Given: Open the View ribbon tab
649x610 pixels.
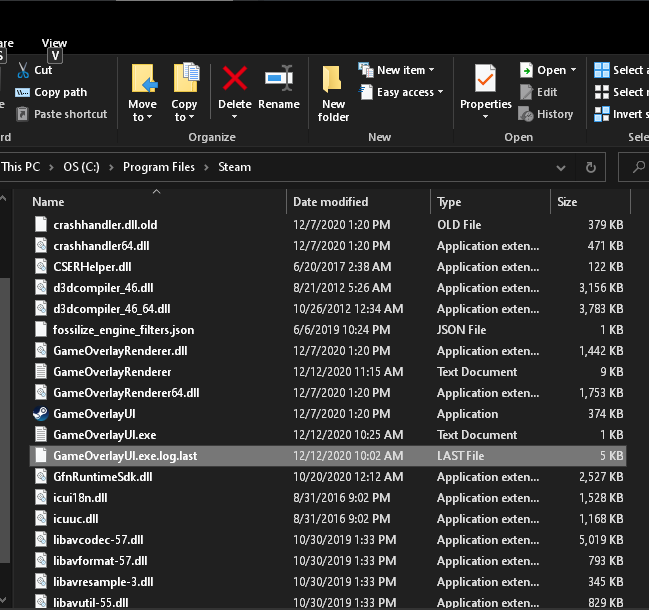Looking at the screenshot, I should [54, 43].
